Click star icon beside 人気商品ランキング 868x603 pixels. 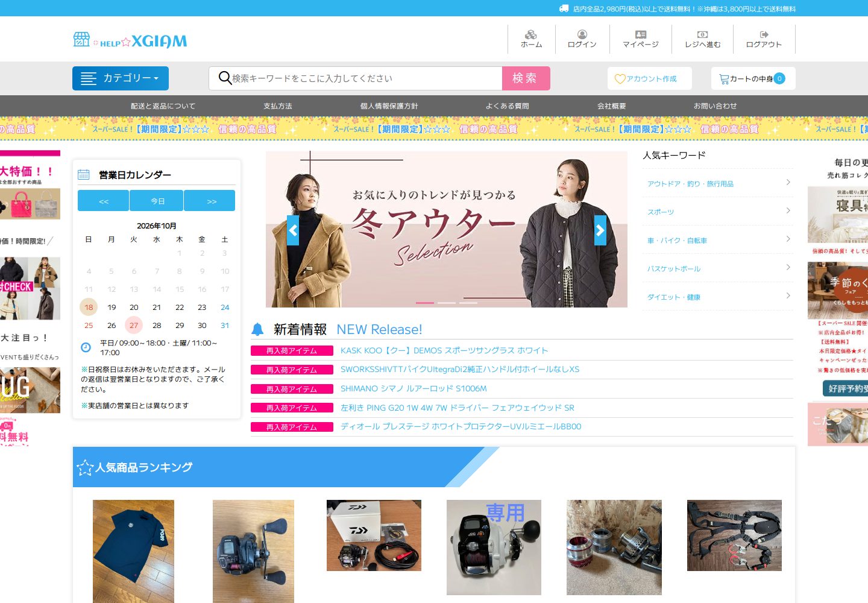85,467
